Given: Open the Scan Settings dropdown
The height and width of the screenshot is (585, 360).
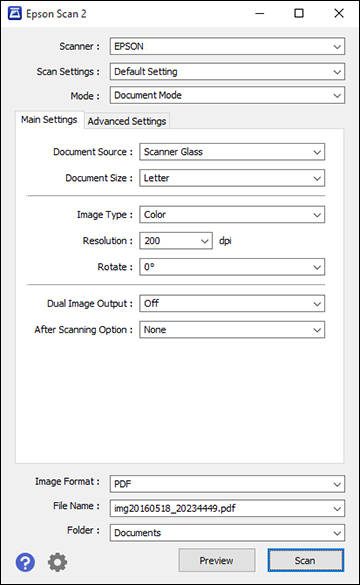Looking at the screenshot, I should (227, 71).
